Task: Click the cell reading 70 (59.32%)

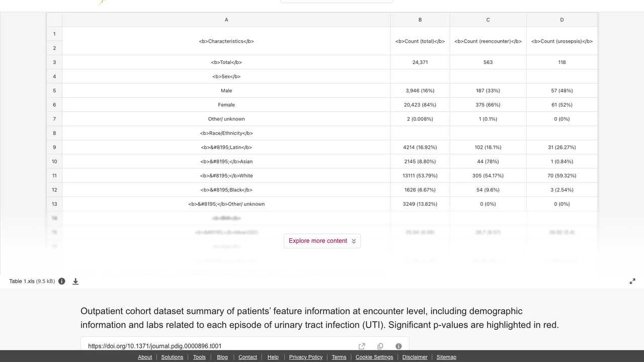Action: 562,175
